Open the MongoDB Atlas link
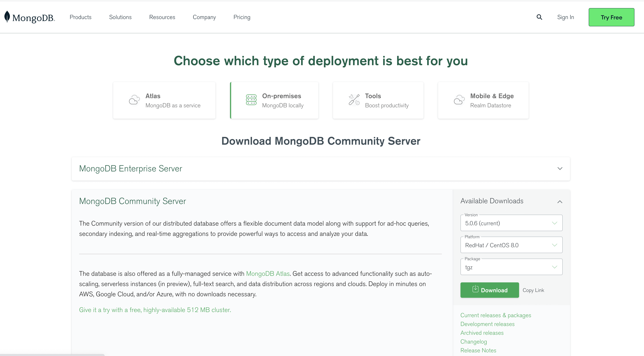 pyautogui.click(x=268, y=273)
